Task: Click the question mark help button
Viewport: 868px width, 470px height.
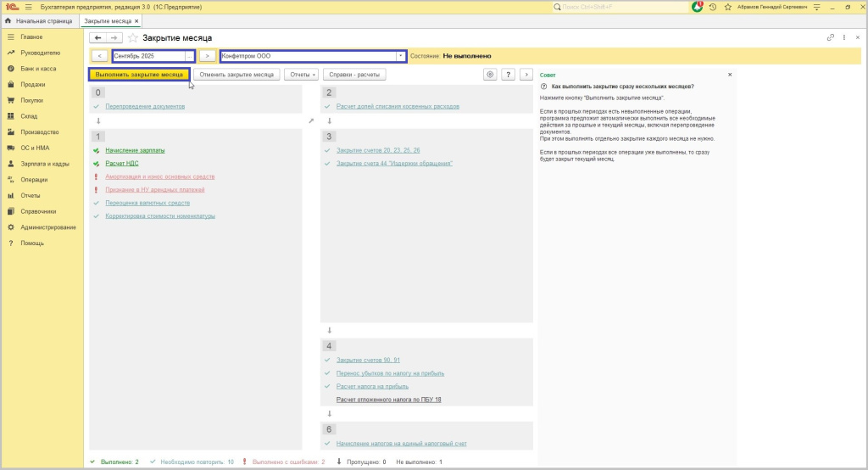Action: (508, 75)
